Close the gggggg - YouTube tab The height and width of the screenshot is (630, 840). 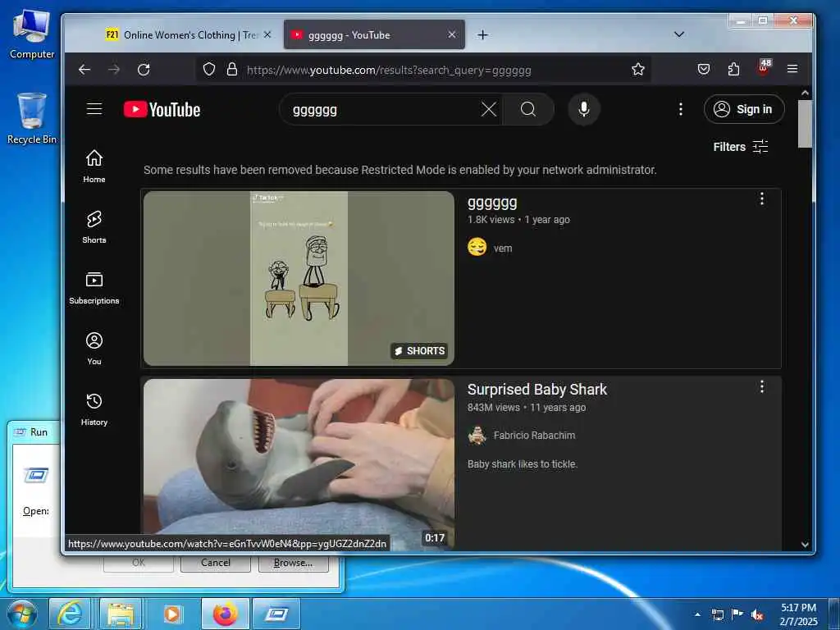(x=452, y=34)
